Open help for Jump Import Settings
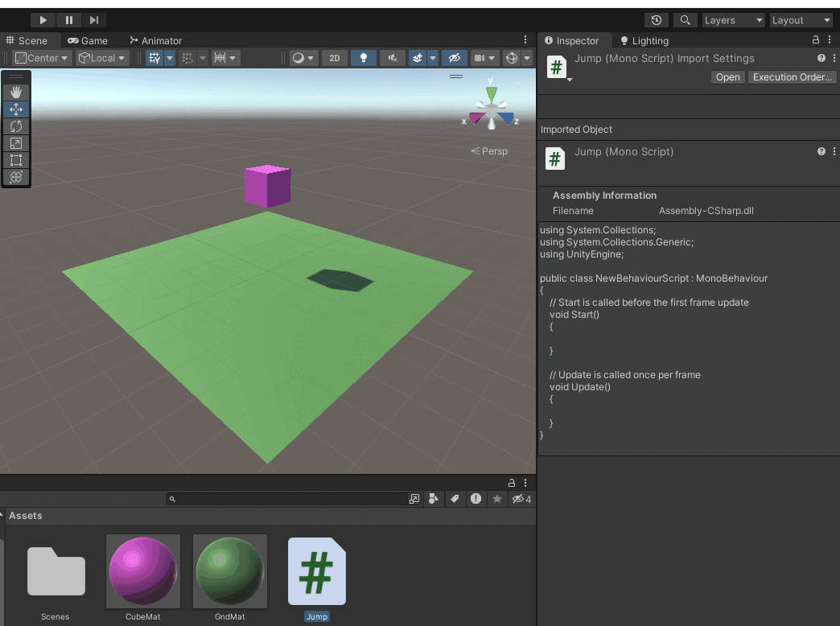Viewport: 840px width, 626px height. 821,58
